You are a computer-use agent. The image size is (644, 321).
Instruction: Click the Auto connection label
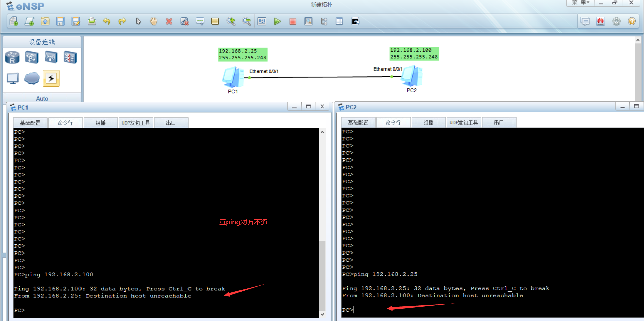coord(42,99)
